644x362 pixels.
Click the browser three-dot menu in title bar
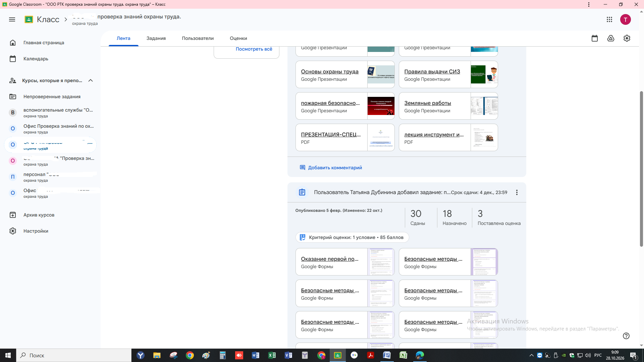[589, 4]
